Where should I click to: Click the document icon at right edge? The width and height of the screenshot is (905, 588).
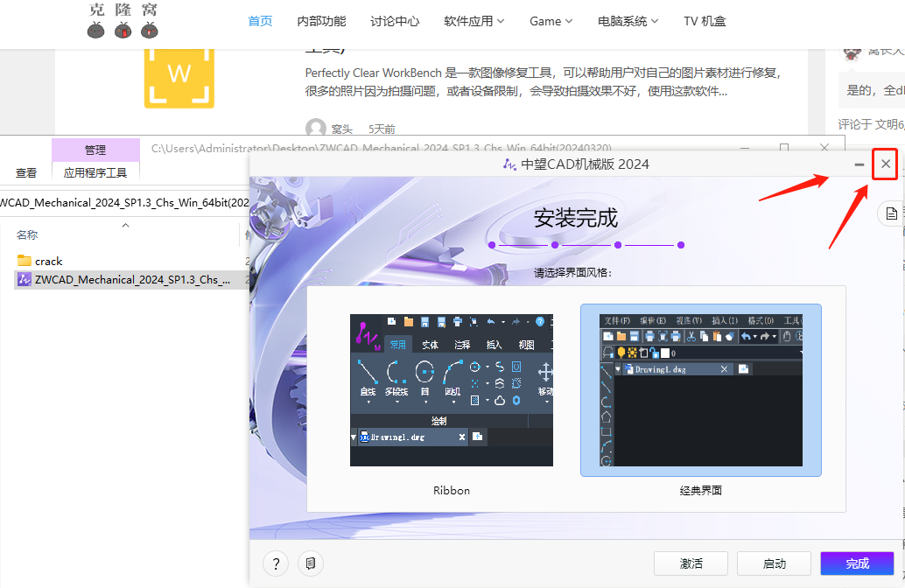pyautogui.click(x=891, y=213)
